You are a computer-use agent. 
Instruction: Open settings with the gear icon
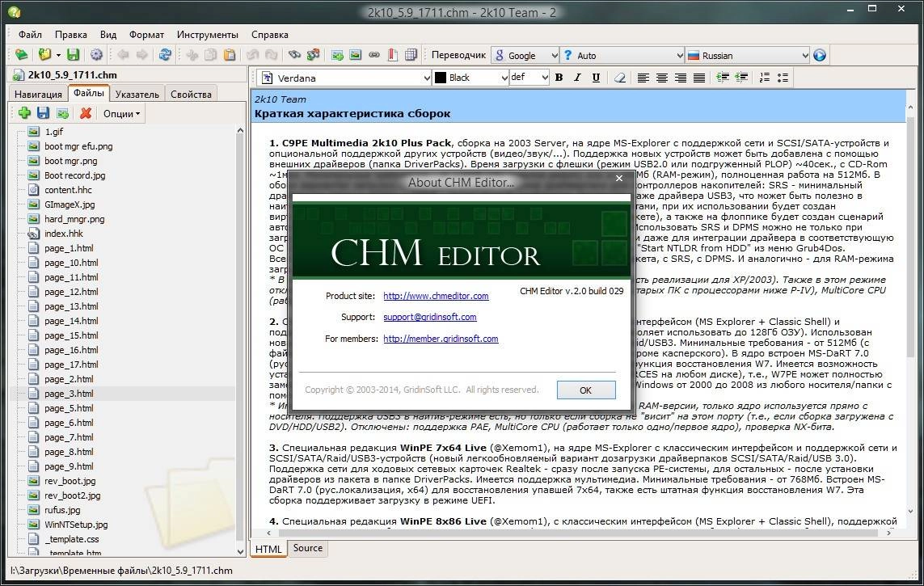pyautogui.click(x=96, y=55)
